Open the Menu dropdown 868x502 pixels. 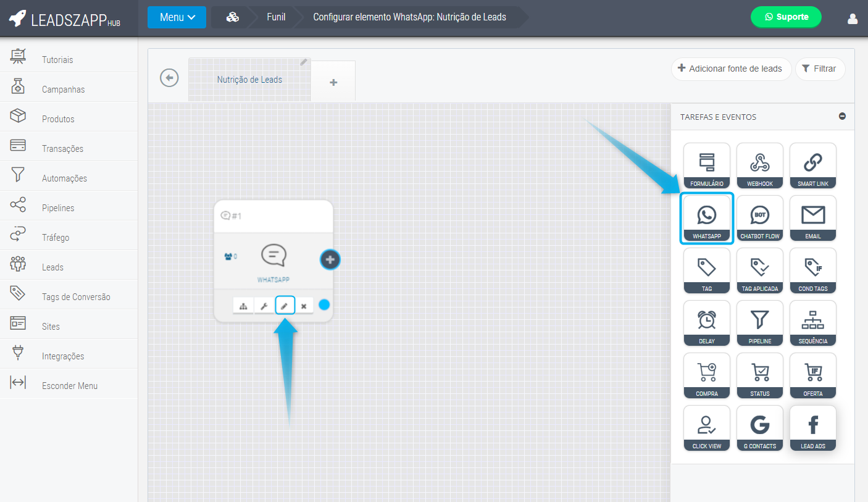click(x=177, y=17)
